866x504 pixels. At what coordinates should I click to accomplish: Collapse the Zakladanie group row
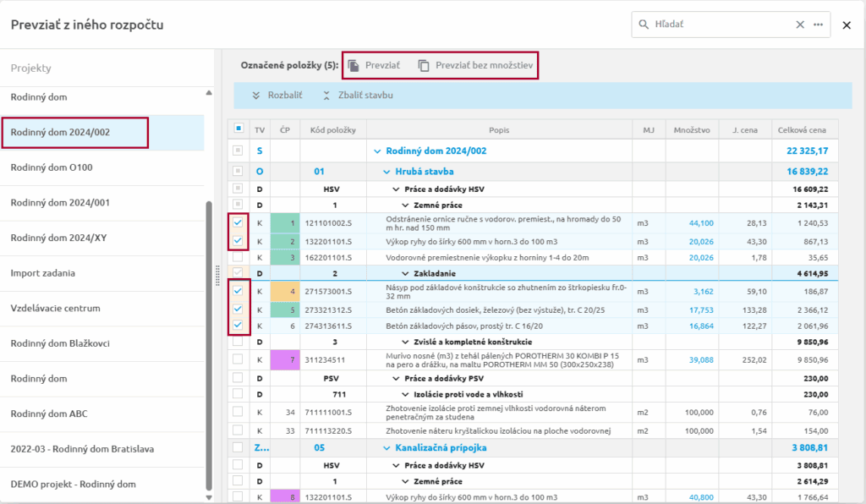(407, 273)
